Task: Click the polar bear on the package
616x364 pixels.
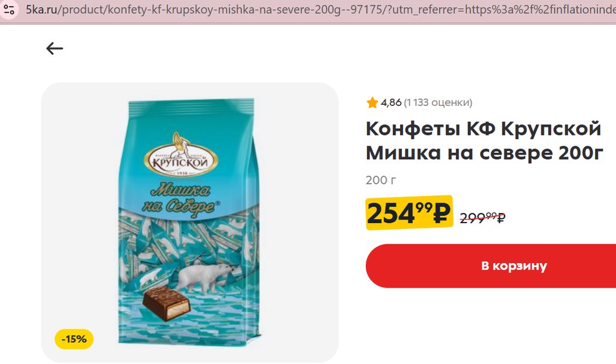Action: tap(205, 279)
